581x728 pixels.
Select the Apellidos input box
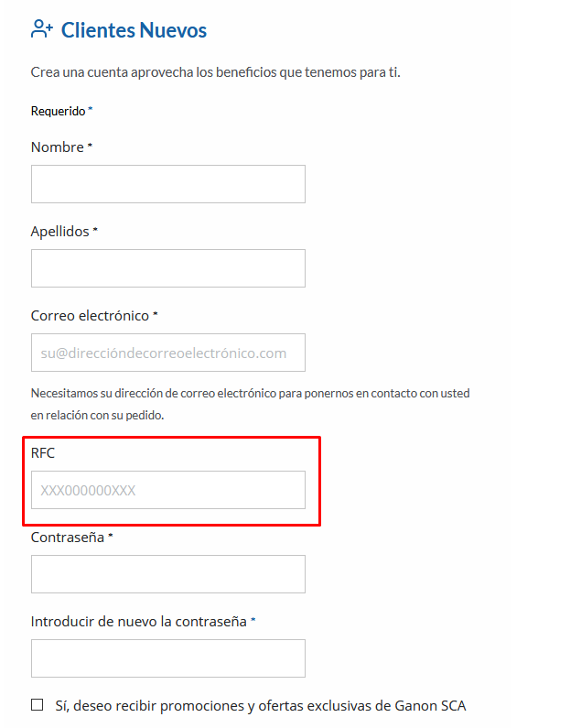pyautogui.click(x=168, y=268)
